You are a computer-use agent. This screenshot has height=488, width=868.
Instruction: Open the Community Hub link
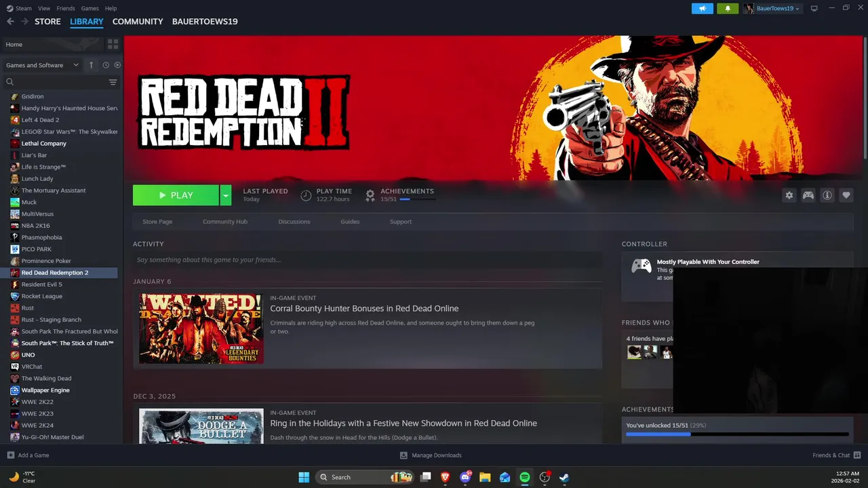point(225,222)
